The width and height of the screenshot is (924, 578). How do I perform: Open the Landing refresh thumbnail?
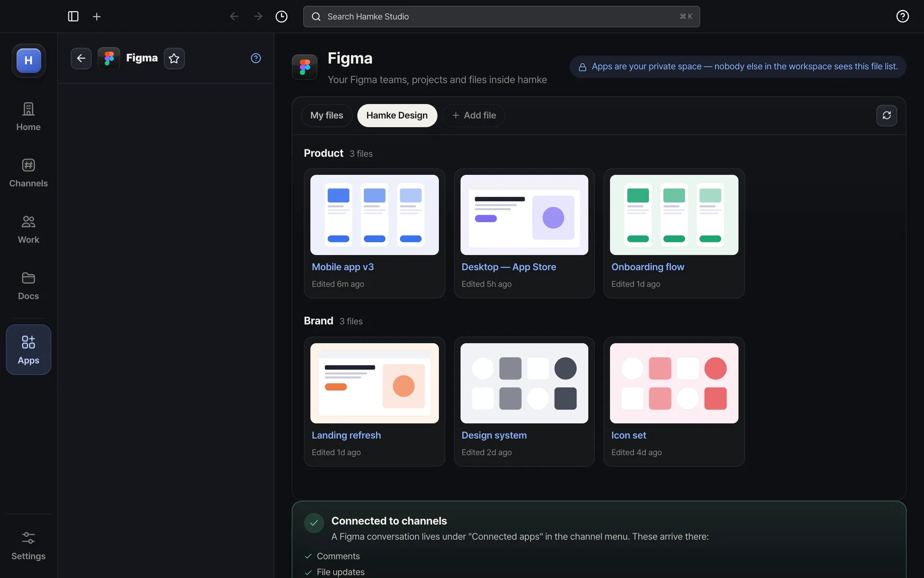374,383
